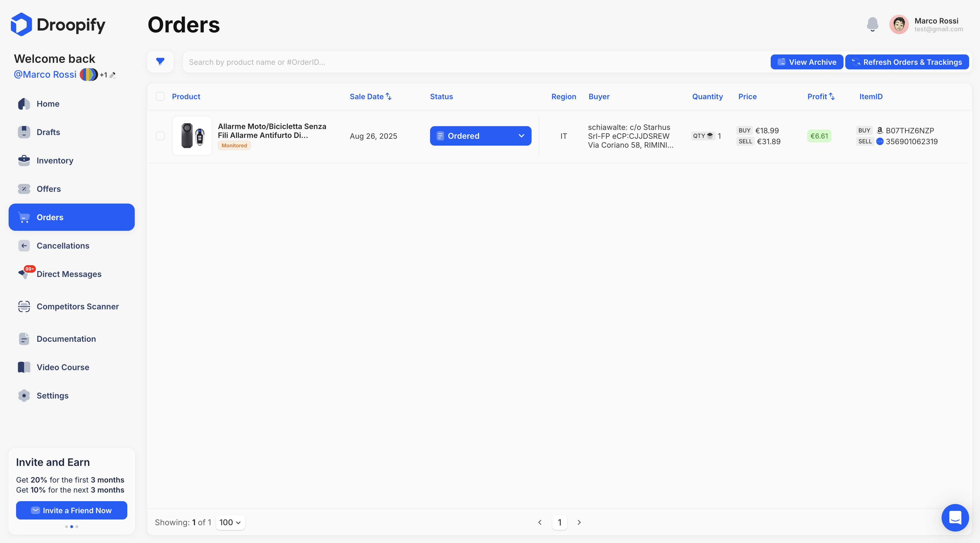The image size is (980, 543).
Task: Open the Inventory menu item
Action: pos(71,160)
